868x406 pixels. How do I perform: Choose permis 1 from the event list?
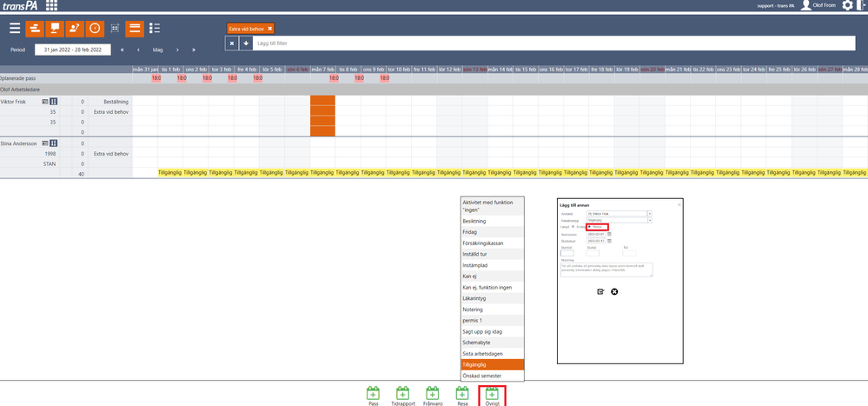[x=492, y=321]
